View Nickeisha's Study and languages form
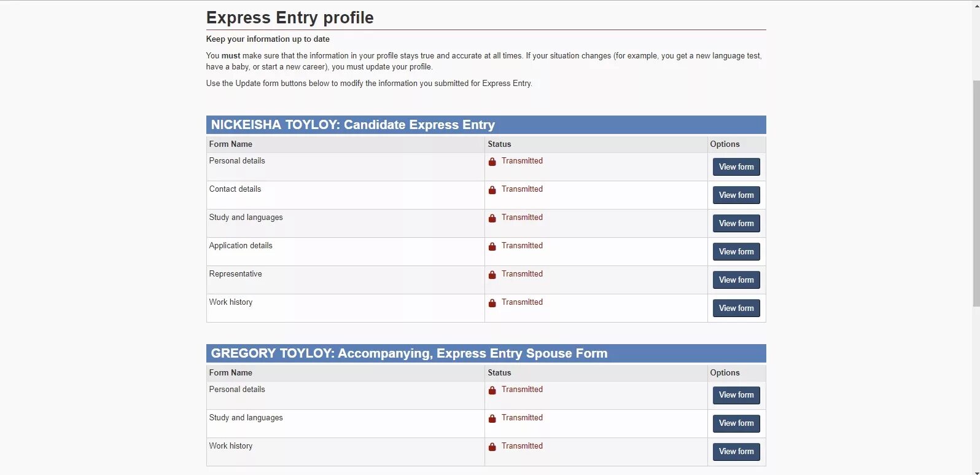Screen dimensions: 980x475 [x=736, y=224]
